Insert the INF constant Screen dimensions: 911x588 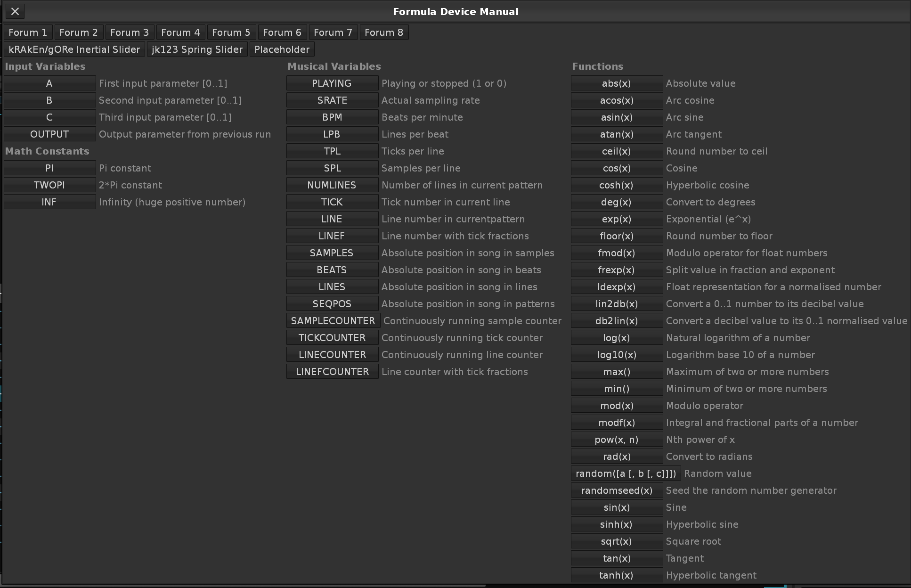(49, 202)
